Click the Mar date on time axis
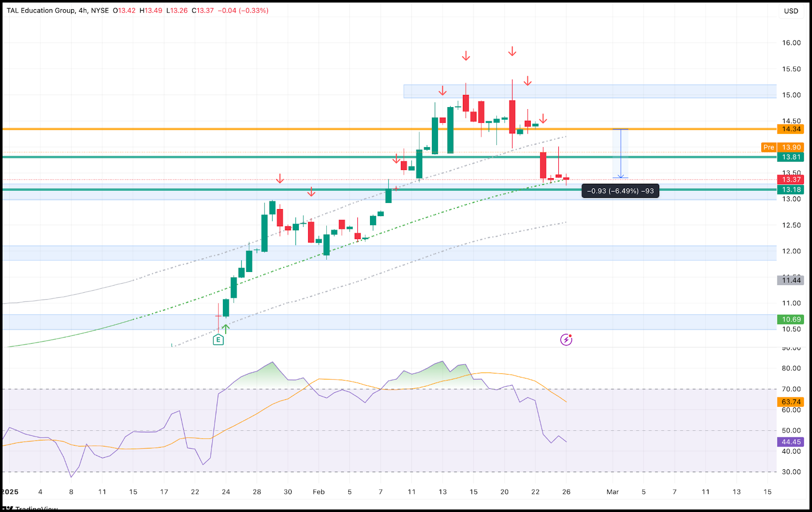Viewport: 812px width, 512px height. click(x=613, y=492)
